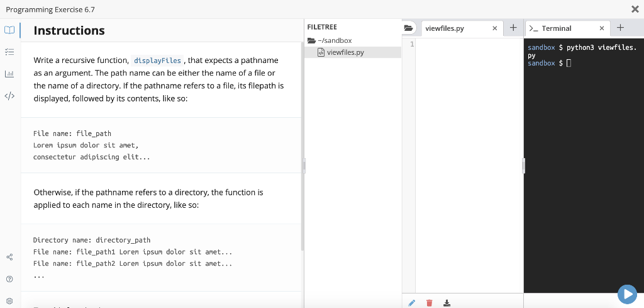Open the checklist tasks icon in sidebar

(x=9, y=52)
